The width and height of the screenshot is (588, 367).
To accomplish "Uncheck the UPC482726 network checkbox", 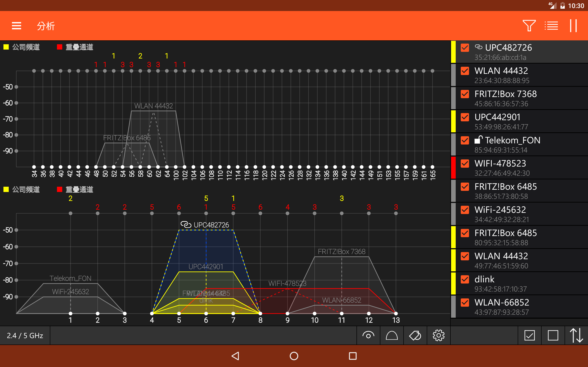I will pyautogui.click(x=465, y=48).
